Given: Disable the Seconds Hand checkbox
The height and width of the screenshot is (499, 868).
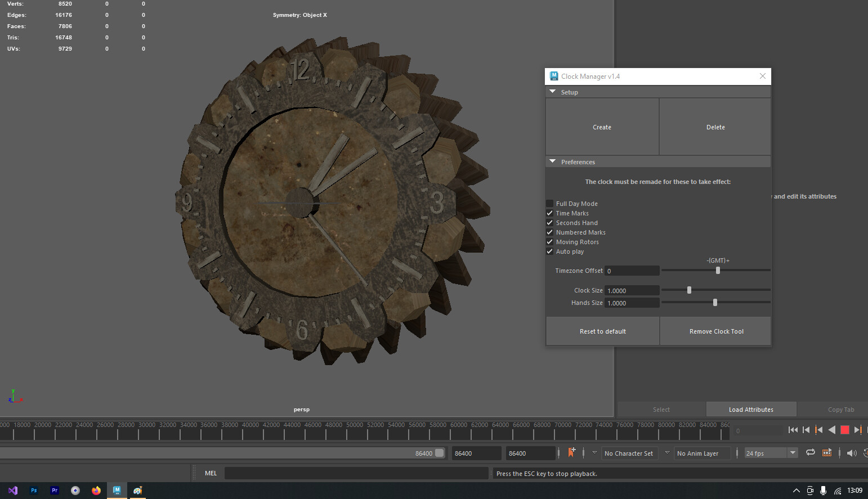Looking at the screenshot, I should [x=550, y=223].
